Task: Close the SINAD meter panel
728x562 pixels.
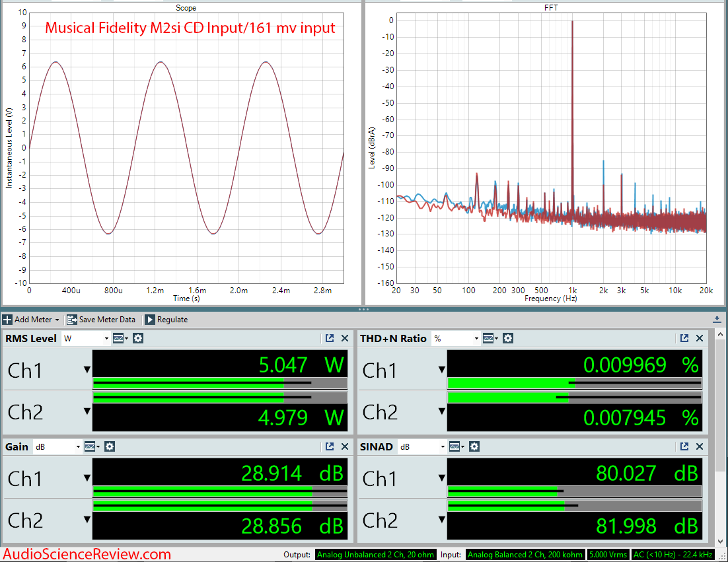Action: tap(700, 446)
